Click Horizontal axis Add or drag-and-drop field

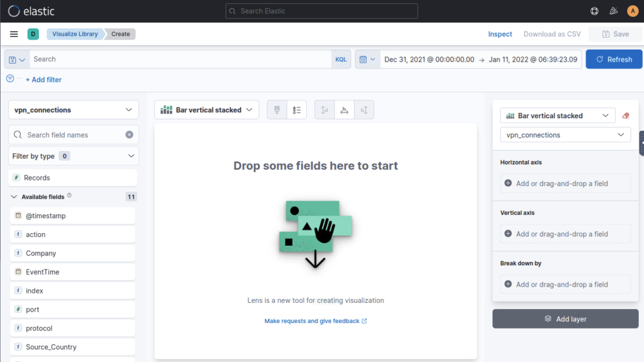(565, 184)
